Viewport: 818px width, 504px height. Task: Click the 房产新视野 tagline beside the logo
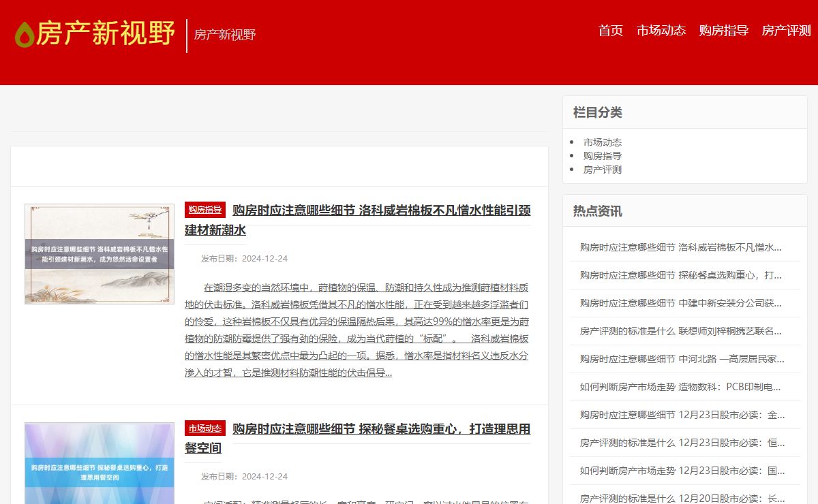click(225, 35)
